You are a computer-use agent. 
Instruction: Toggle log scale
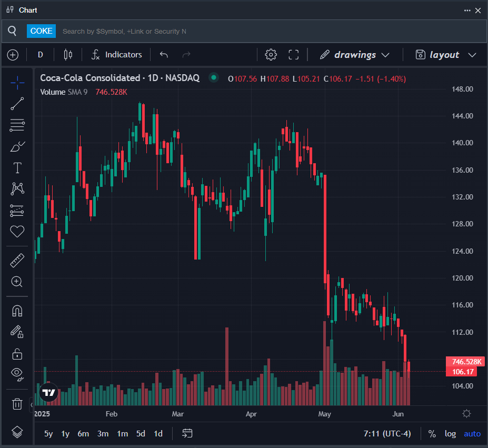coord(450,434)
